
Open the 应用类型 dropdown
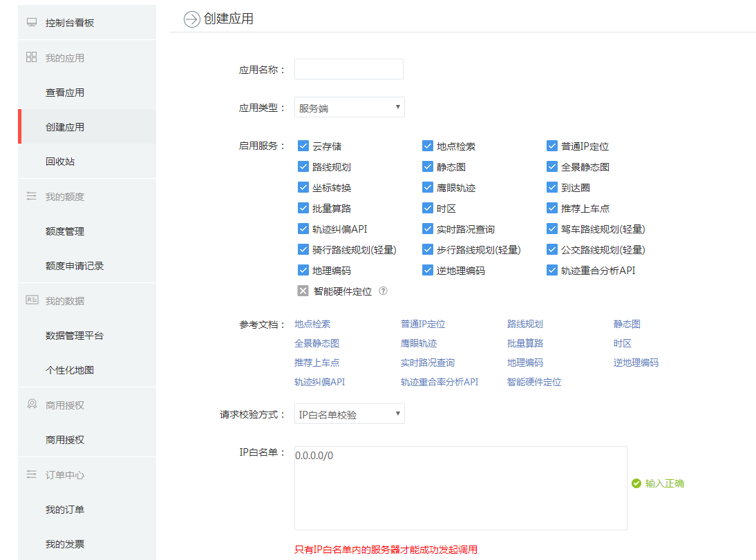[349, 108]
